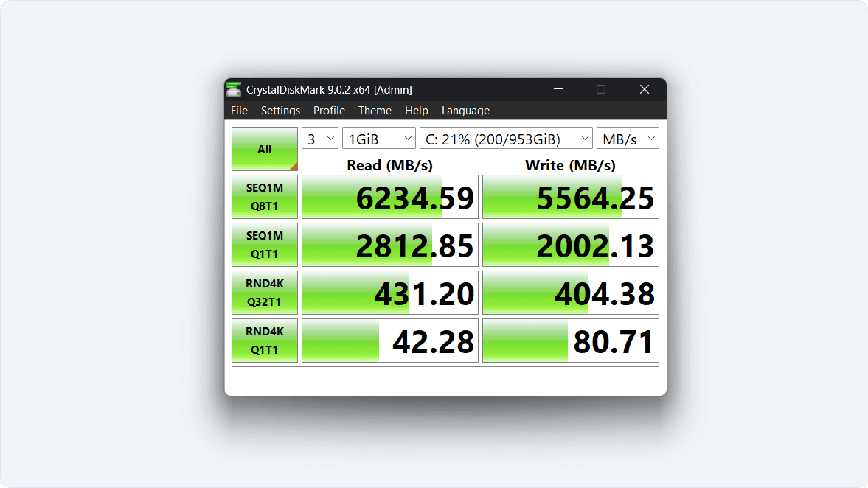868x488 pixels.
Task: Open the Theme menu
Action: pos(375,111)
